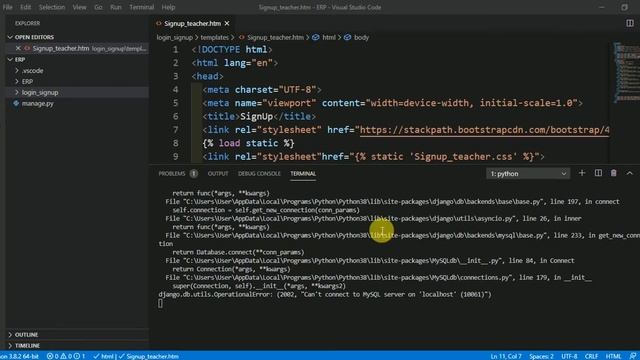Expand the login_signup folder
This screenshot has width=640, height=360.
point(40,93)
